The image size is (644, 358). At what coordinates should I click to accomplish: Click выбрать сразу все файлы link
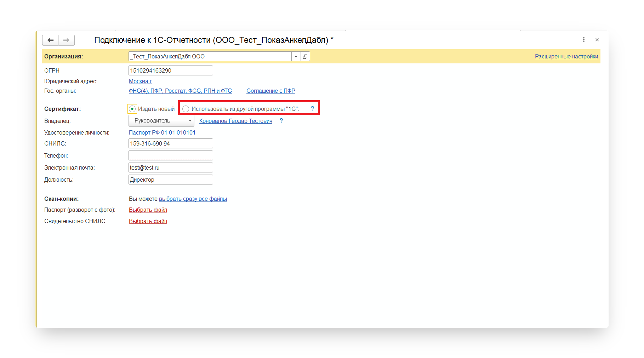(x=193, y=199)
